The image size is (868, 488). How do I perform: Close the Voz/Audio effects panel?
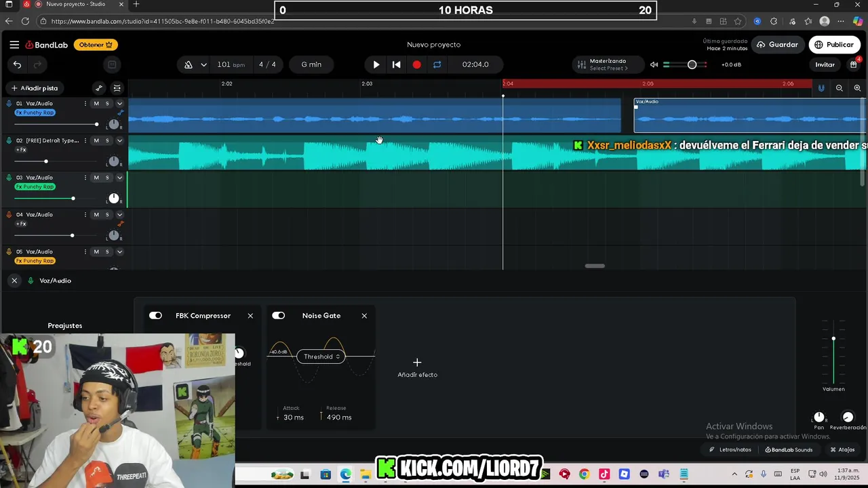(x=14, y=281)
